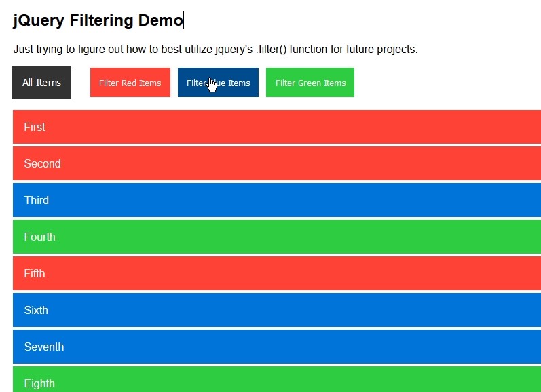Click the red Fifth item row
This screenshot has width=541, height=392.
(x=276, y=273)
